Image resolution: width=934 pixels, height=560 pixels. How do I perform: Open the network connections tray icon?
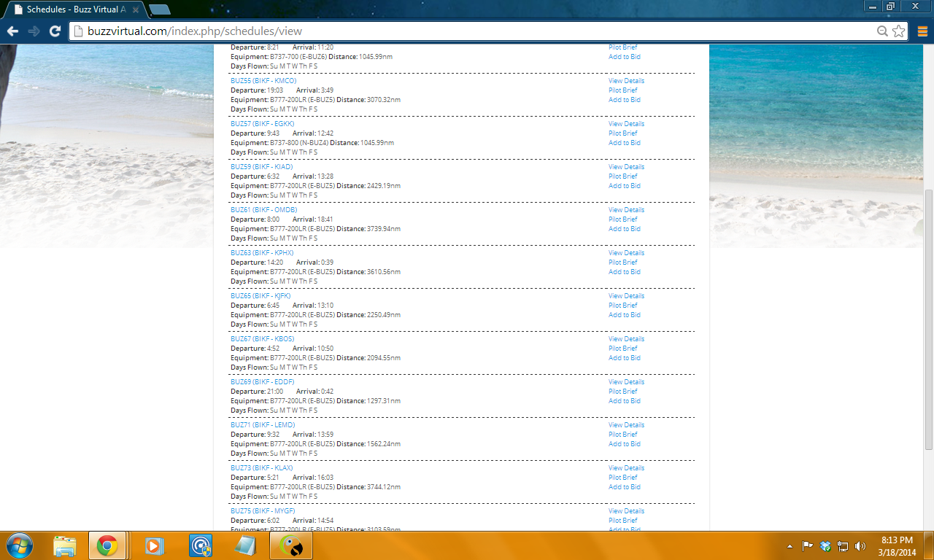(x=843, y=545)
